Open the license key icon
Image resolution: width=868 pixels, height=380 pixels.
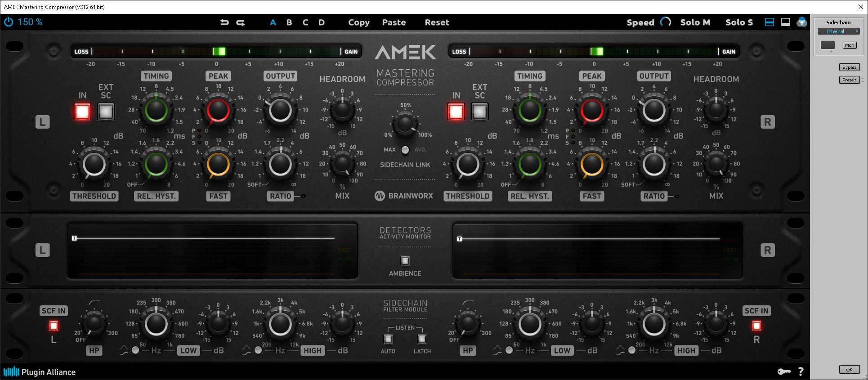coord(784,371)
